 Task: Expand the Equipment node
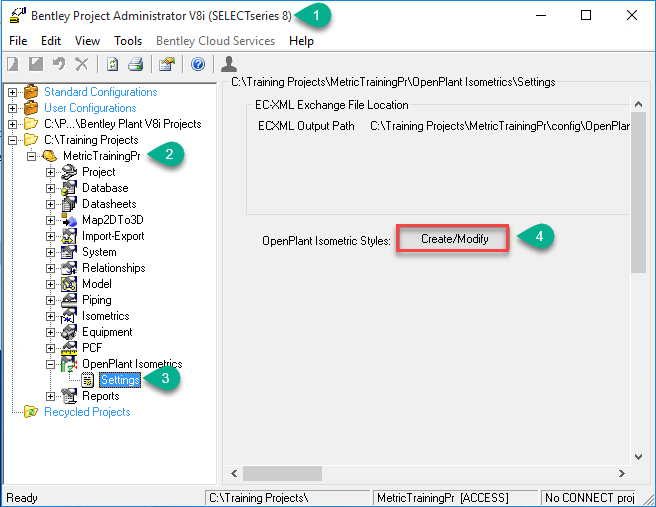point(50,332)
